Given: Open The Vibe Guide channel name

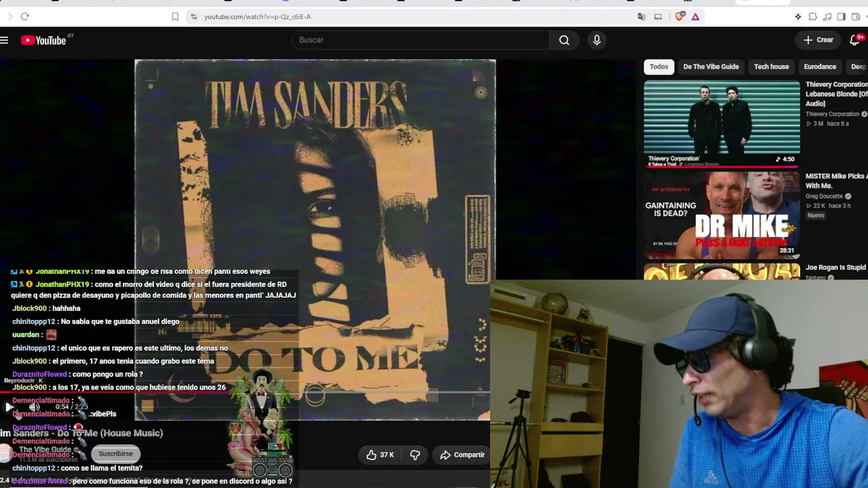Looking at the screenshot, I should (45, 449).
